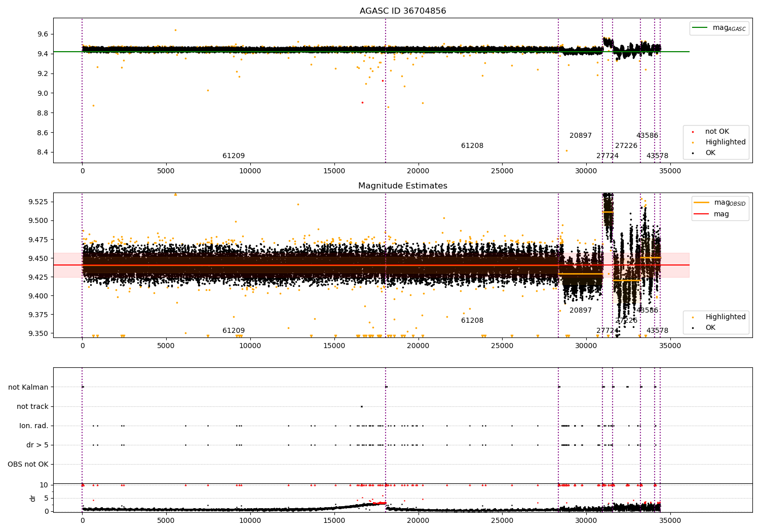Viewport: 760px width, 532px height.
Task: Click the plot title AGASC ID 36704856
Action: pos(403,11)
